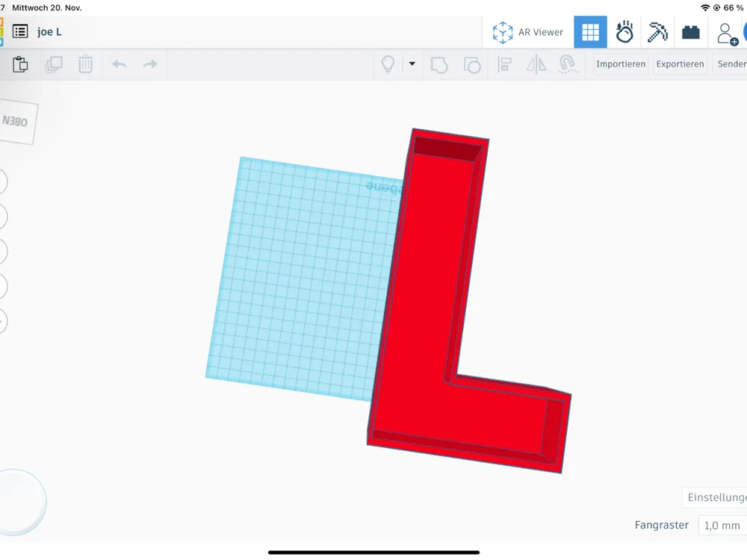
Task: Click the Importieren button
Action: (x=621, y=63)
